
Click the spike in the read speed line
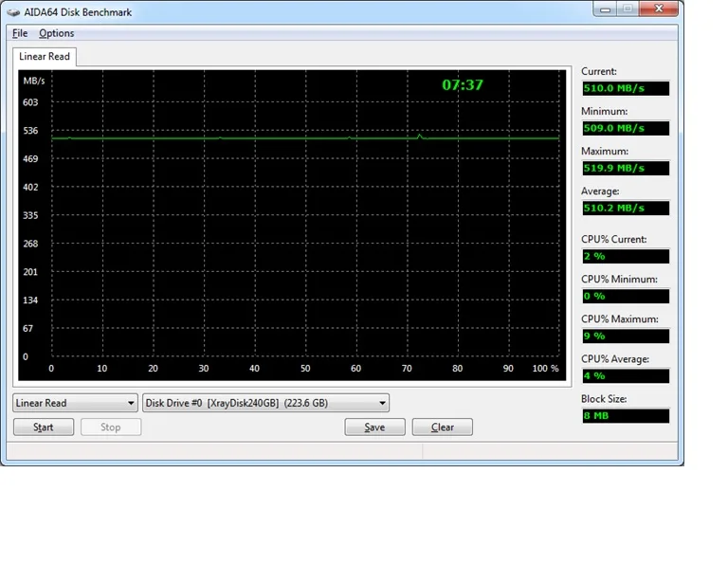pos(420,136)
